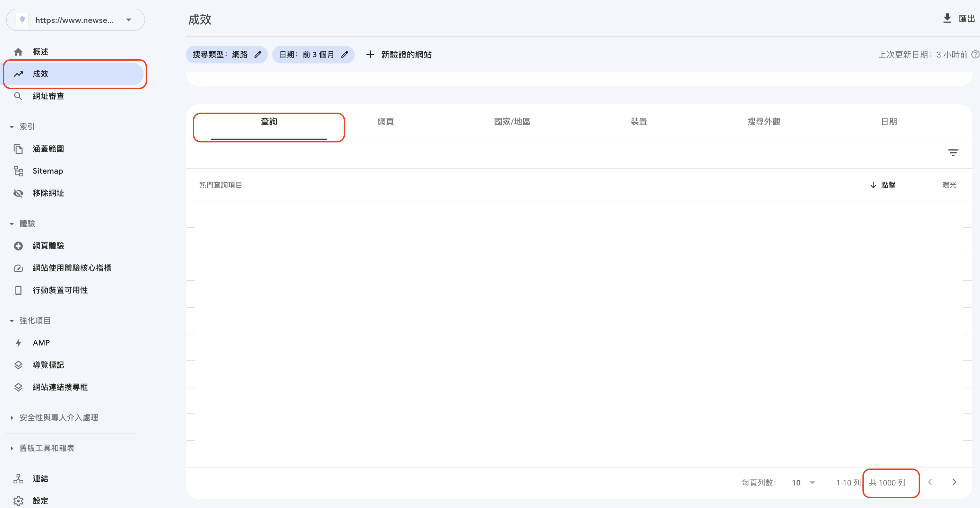Expand 安全性與專人介入處理 section

[12, 418]
